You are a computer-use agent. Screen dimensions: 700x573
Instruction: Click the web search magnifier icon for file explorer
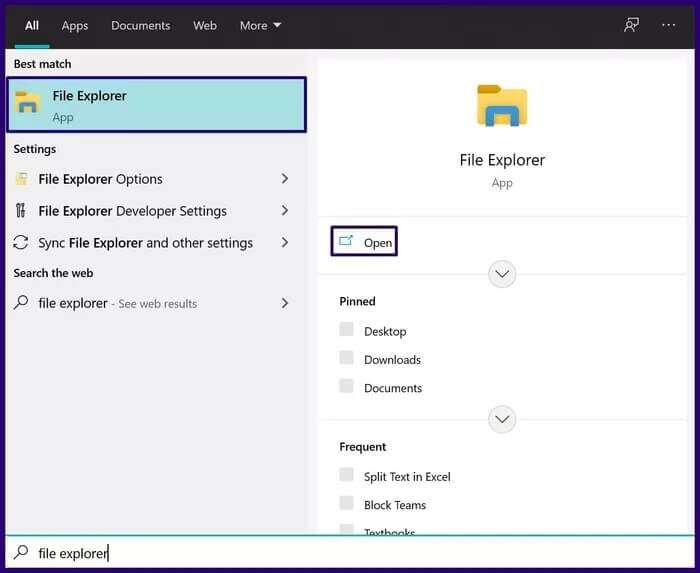21,303
